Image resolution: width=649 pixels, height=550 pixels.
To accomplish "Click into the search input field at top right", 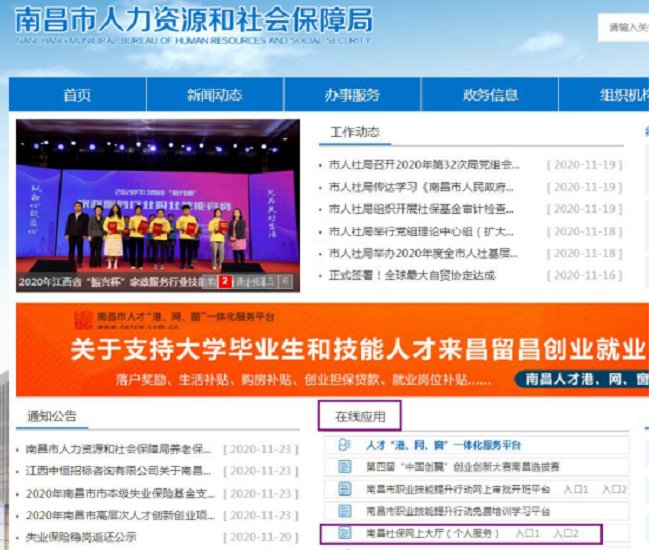I will coord(625,28).
